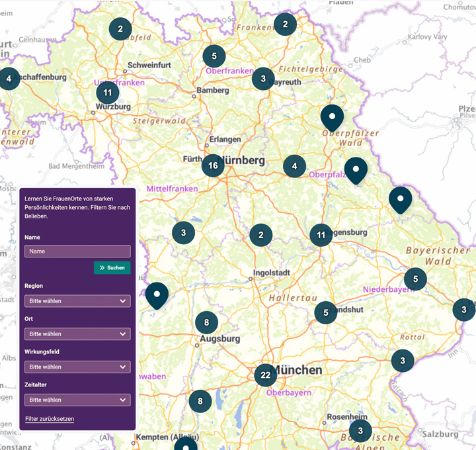The image size is (476, 450).
Task: Open the Zeitalter dropdown
Action: [x=78, y=400]
